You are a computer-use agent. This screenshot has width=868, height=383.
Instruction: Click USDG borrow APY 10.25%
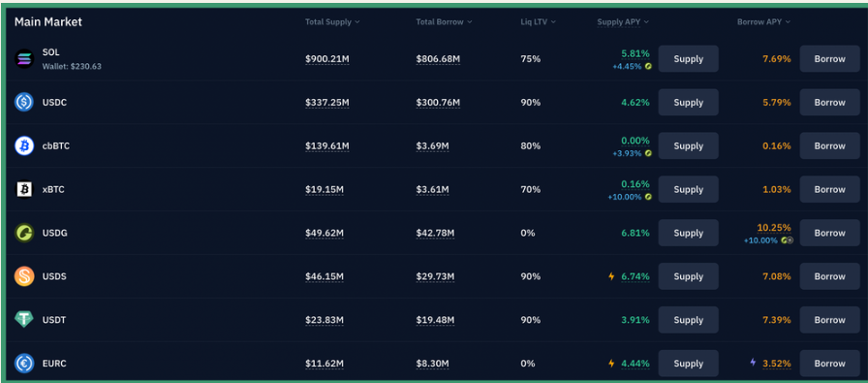[774, 228]
